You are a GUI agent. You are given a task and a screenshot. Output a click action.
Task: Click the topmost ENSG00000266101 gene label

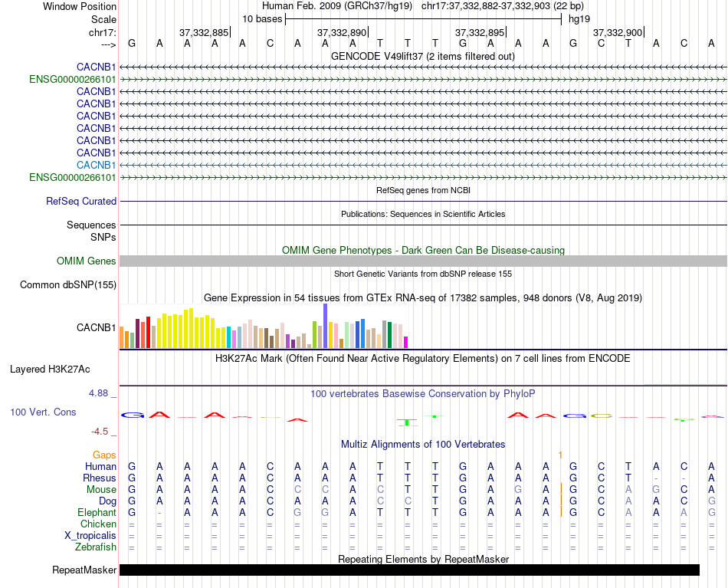(x=73, y=79)
